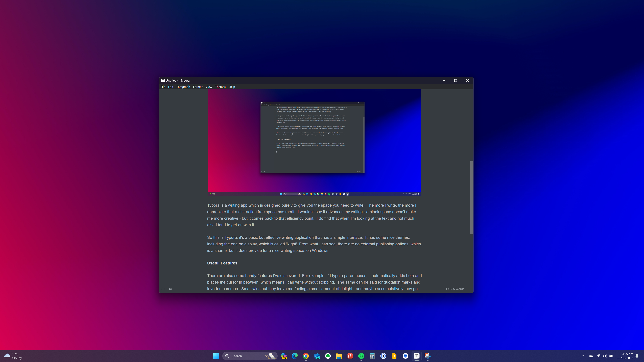
Task: Launch Evernote from the taskbar
Action: click(328, 356)
